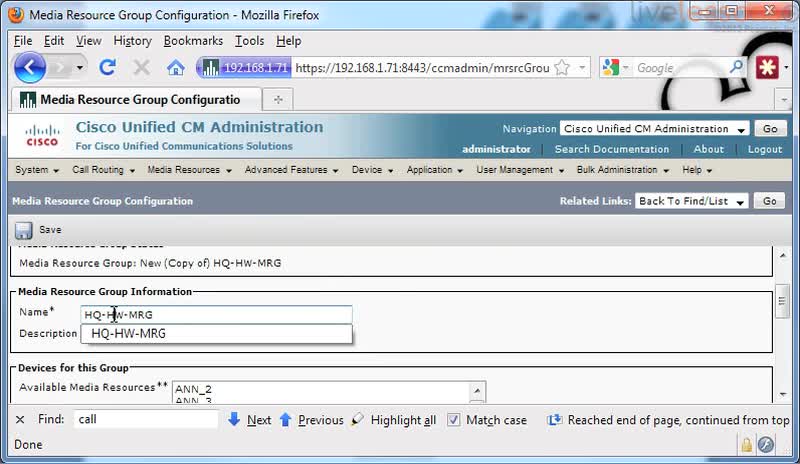Bookmark this page with the star icon

[562, 67]
